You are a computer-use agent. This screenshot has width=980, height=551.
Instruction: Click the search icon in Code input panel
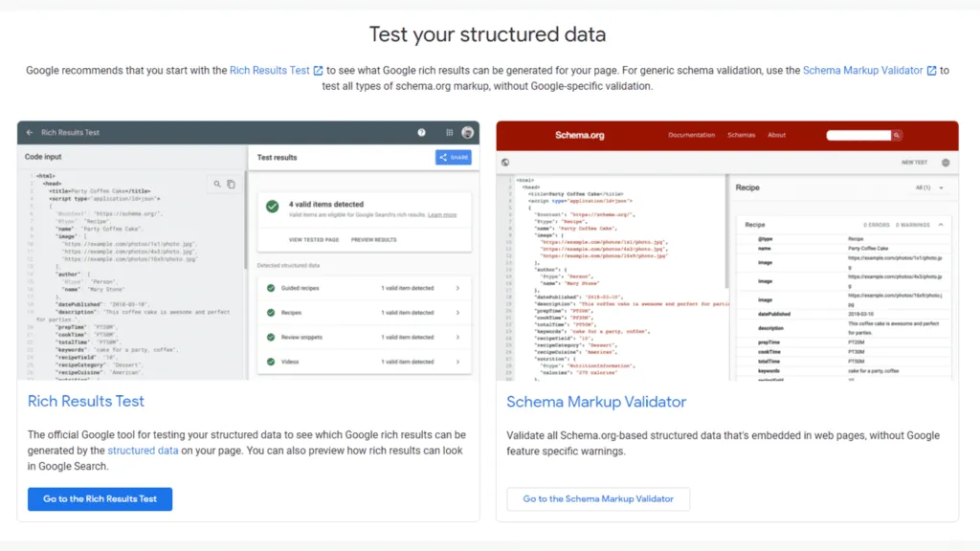click(217, 185)
